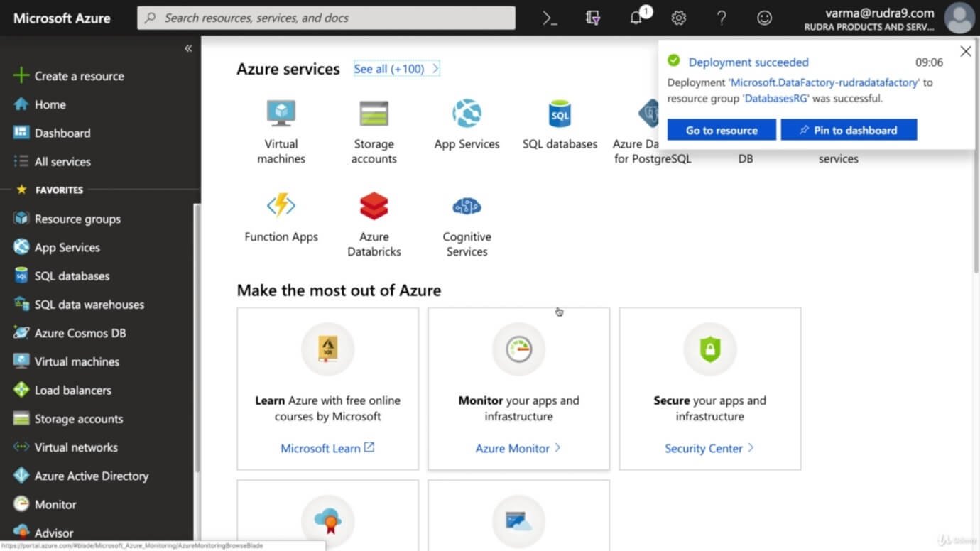
Task: Open Resource groups from favorites
Action: tap(67, 219)
